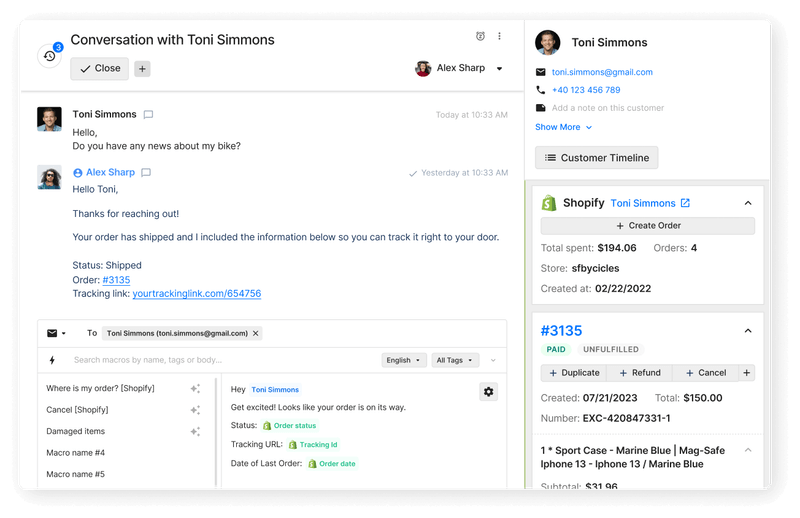This screenshot has width=800, height=518.
Task: Expand Show More customer details
Action: 563,127
